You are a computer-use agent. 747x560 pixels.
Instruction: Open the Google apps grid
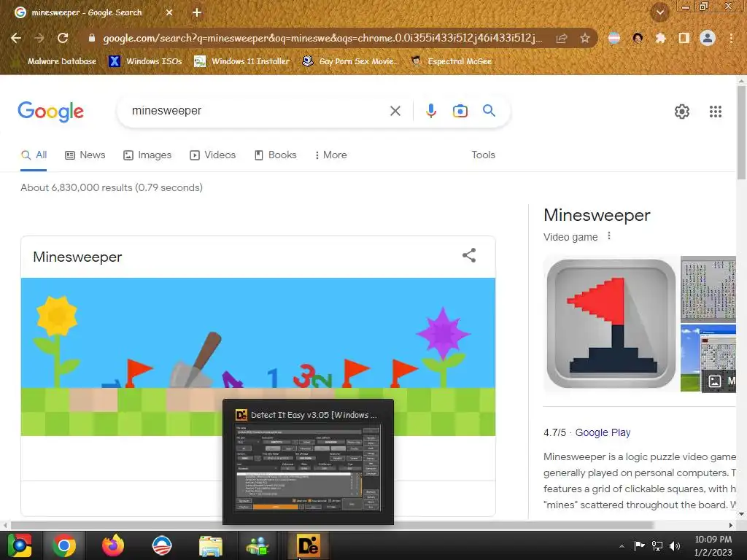tap(716, 112)
